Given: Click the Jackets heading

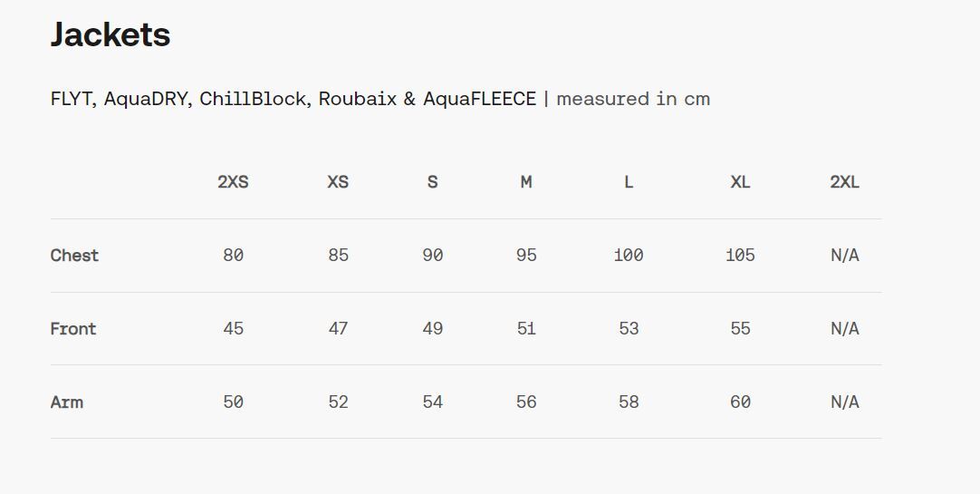Looking at the screenshot, I should pyautogui.click(x=110, y=35).
